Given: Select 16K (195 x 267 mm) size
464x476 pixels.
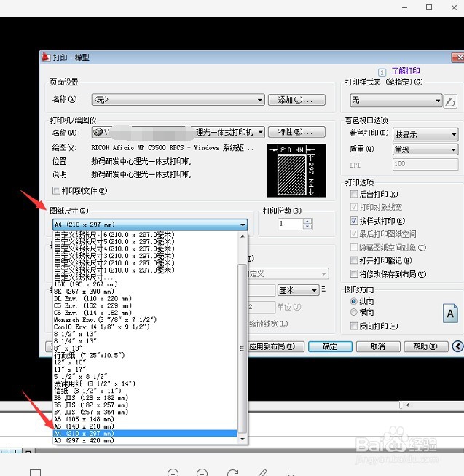Looking at the screenshot, I should point(145,284).
